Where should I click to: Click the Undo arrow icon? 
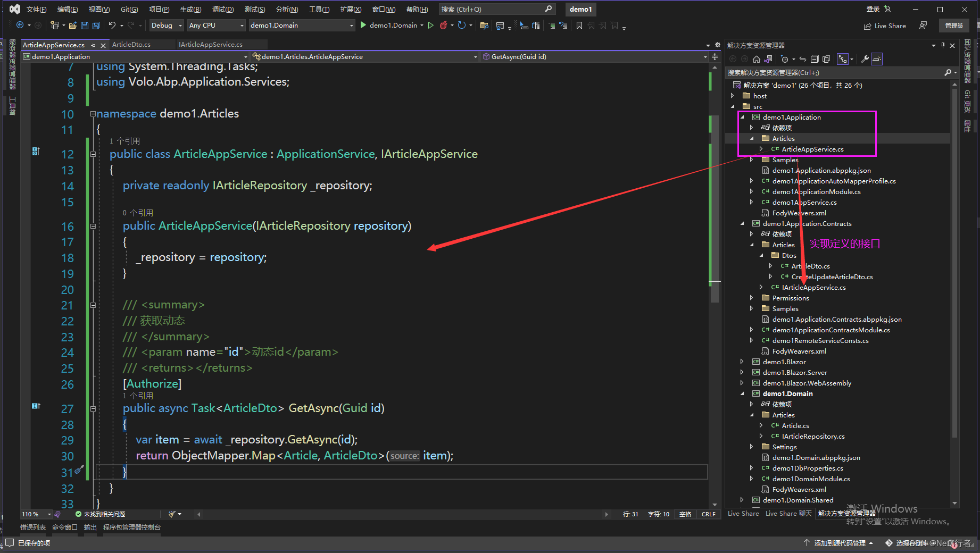point(112,26)
